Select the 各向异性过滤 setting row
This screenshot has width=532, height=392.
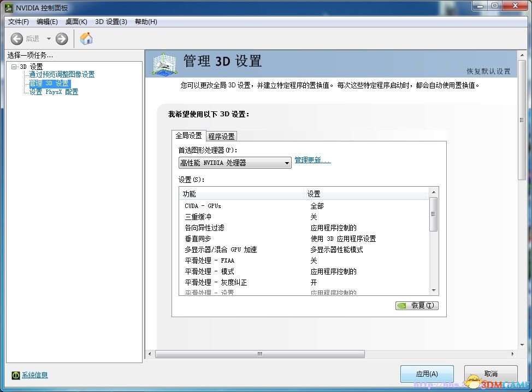[305, 228]
